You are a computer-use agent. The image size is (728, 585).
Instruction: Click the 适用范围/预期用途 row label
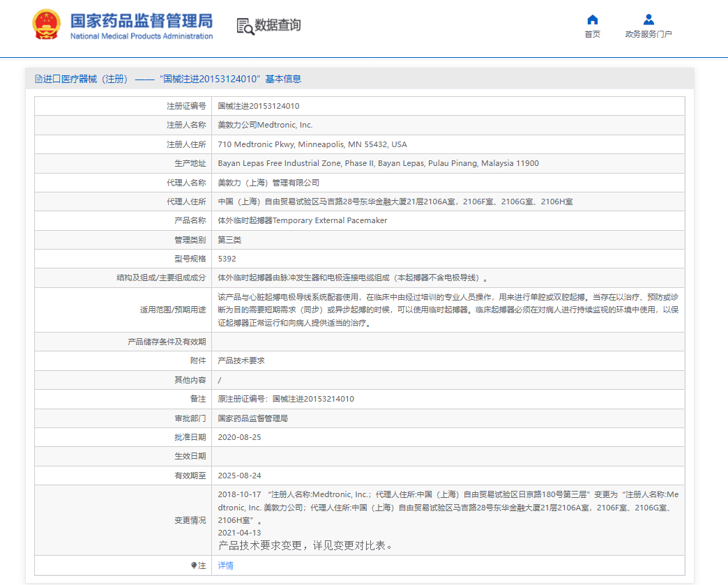click(x=173, y=310)
